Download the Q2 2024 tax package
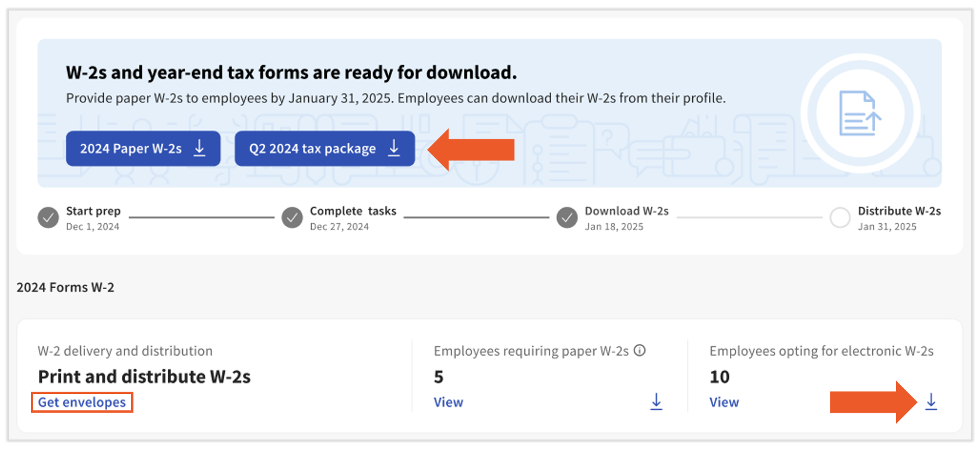The image size is (980, 450). click(x=325, y=149)
